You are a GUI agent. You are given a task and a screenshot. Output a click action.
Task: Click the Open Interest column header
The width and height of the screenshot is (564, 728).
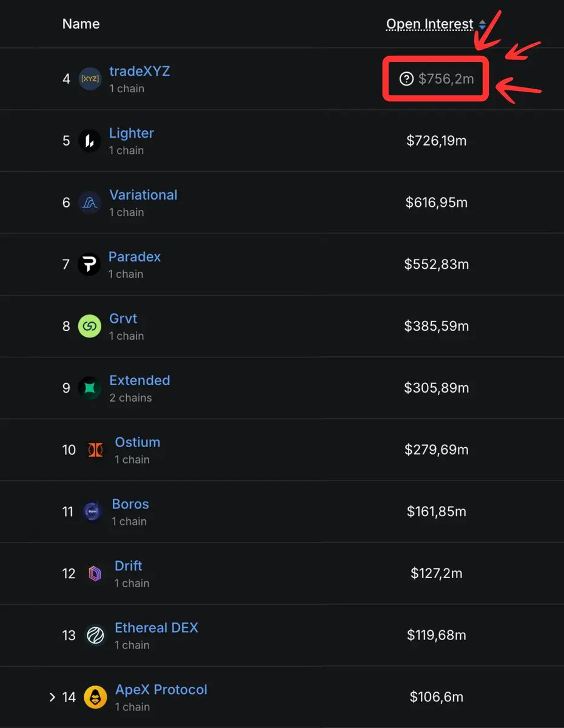430,24
